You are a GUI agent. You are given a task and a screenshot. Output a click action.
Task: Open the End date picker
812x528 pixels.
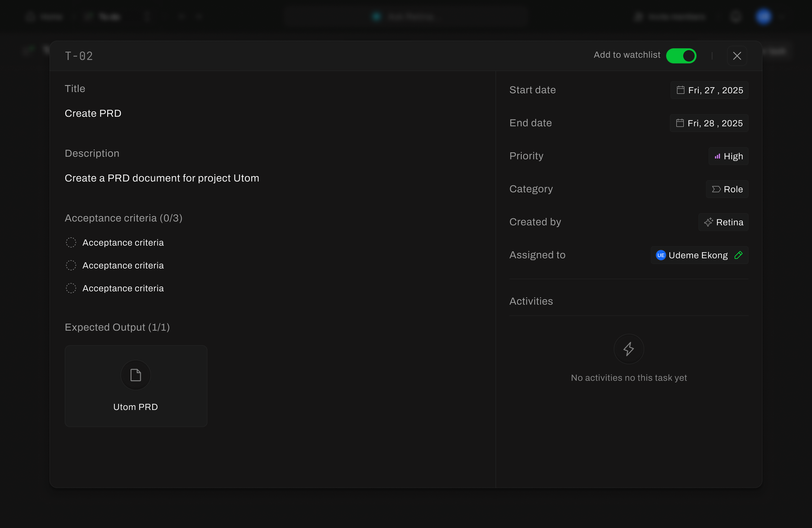pyautogui.click(x=709, y=123)
